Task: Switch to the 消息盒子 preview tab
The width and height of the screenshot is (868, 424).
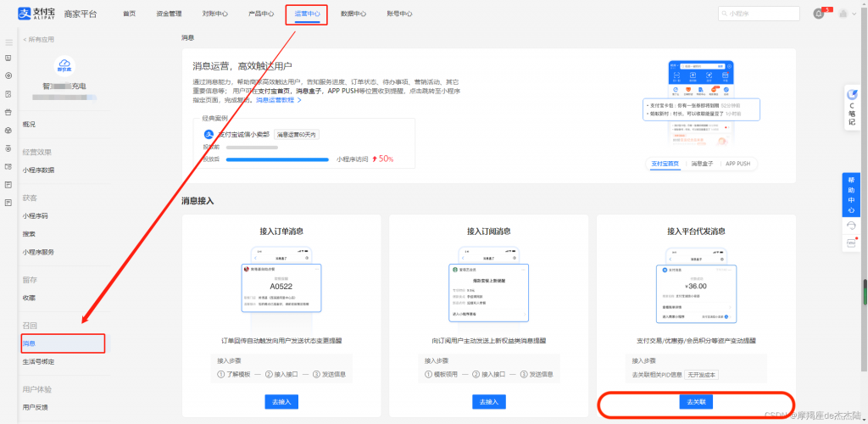Action: (x=702, y=164)
